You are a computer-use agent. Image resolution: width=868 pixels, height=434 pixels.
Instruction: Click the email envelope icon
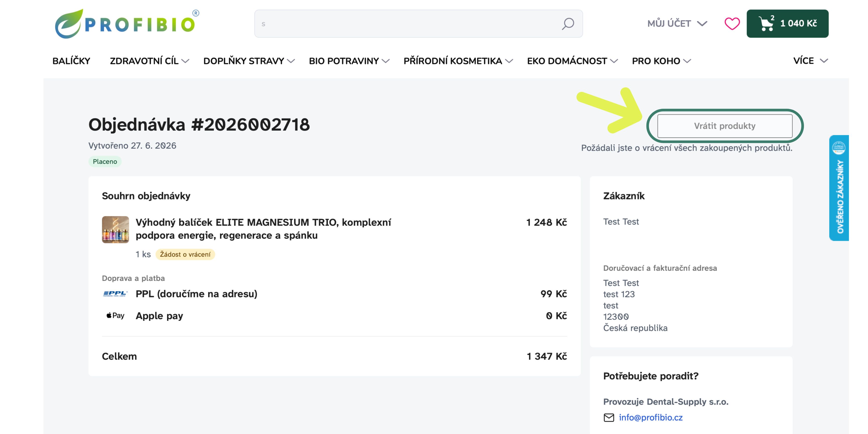[609, 417]
